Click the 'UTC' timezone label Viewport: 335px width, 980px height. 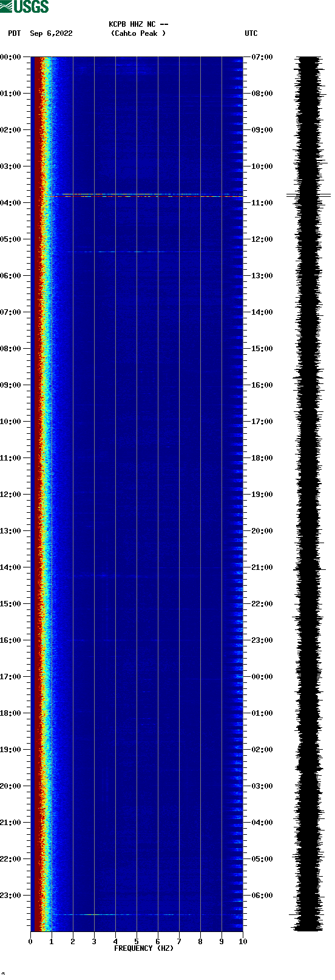point(251,33)
